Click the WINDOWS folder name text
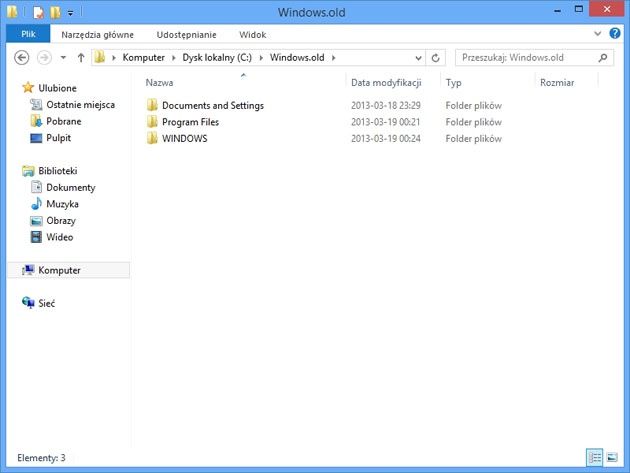Image resolution: width=630 pixels, height=473 pixels. pos(185,139)
